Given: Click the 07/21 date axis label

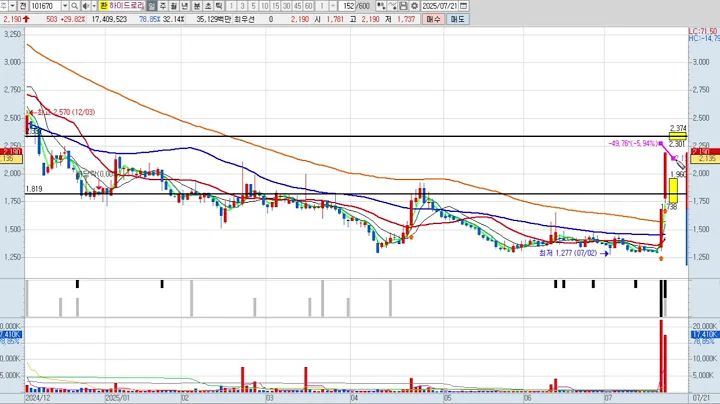Looking at the screenshot, I should pos(699,398).
